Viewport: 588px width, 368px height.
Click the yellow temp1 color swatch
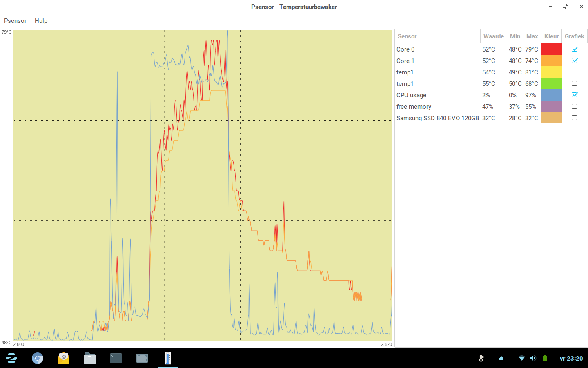click(x=552, y=72)
